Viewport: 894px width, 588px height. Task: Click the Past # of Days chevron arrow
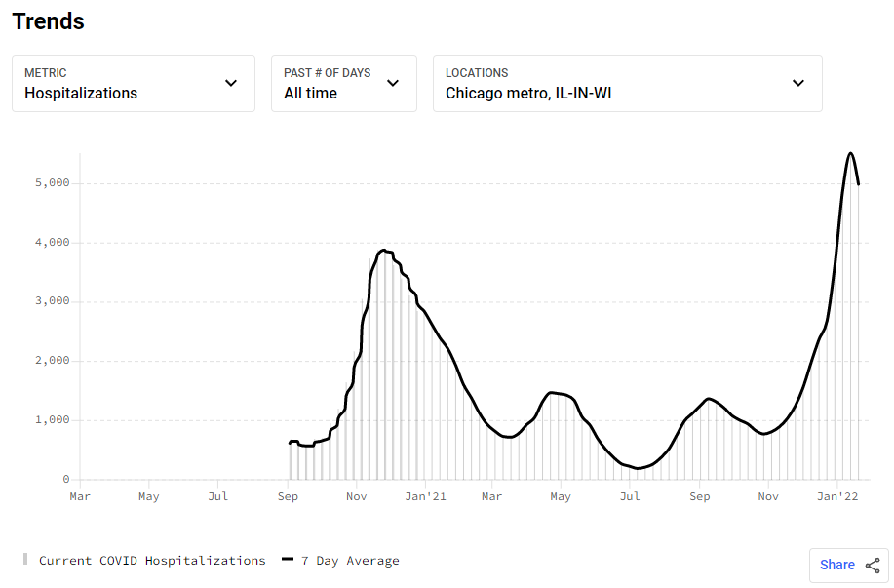[393, 83]
